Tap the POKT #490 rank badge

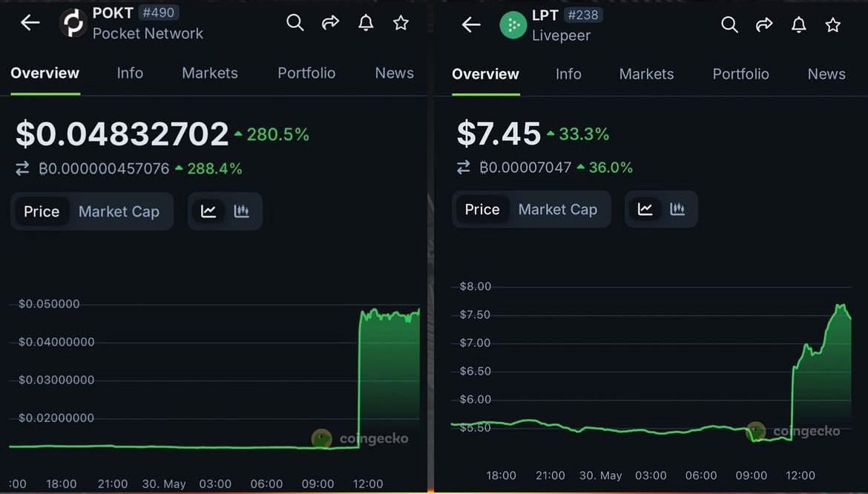coord(158,12)
